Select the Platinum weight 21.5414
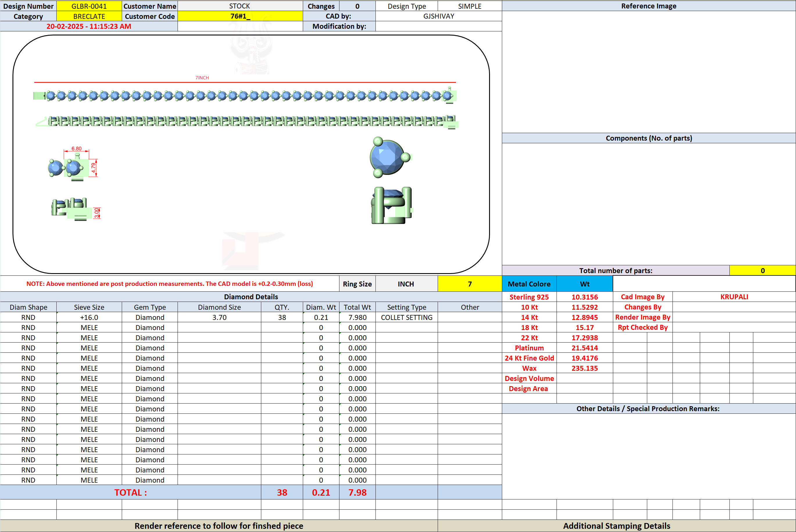 tap(585, 348)
